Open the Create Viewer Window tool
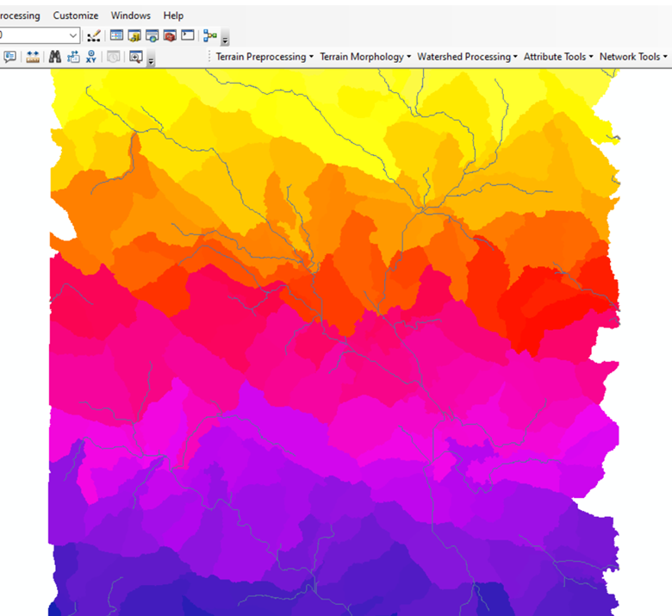Screen dimensions: 672x616 [x=135, y=57]
